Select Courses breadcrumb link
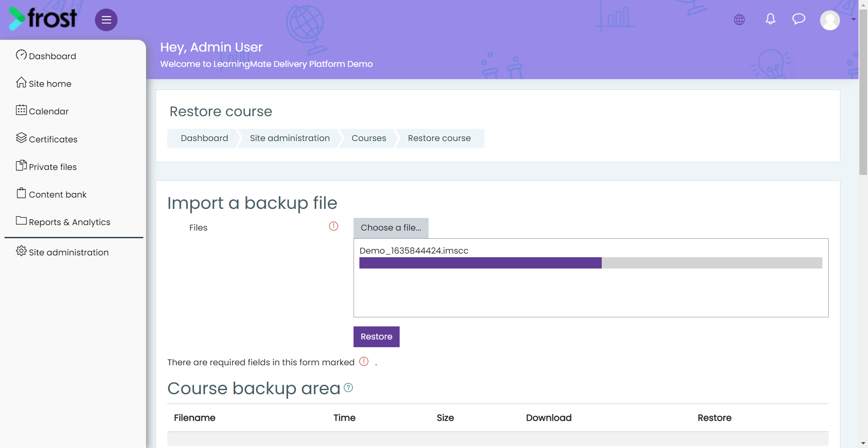 click(x=369, y=138)
